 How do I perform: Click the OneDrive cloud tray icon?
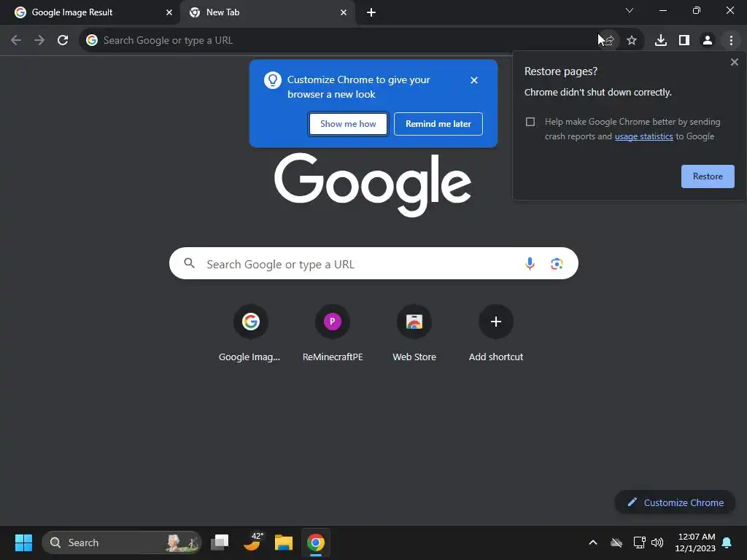click(616, 542)
